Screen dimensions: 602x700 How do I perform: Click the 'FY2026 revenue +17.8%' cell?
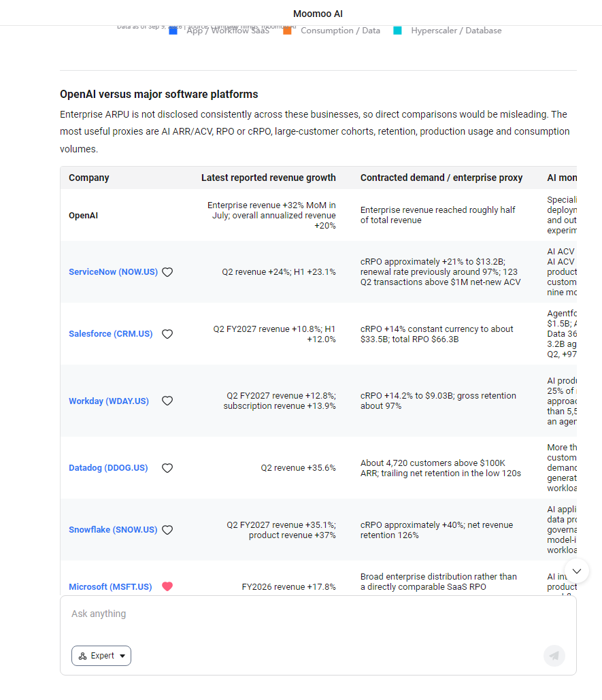click(x=288, y=586)
